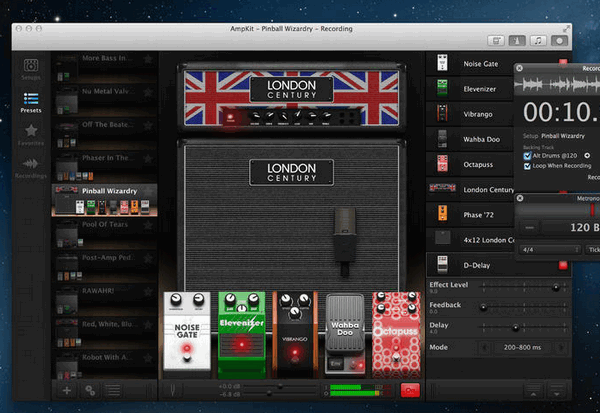The width and height of the screenshot is (600, 413).
Task: Uncheck Loop When Recording
Action: (527, 166)
